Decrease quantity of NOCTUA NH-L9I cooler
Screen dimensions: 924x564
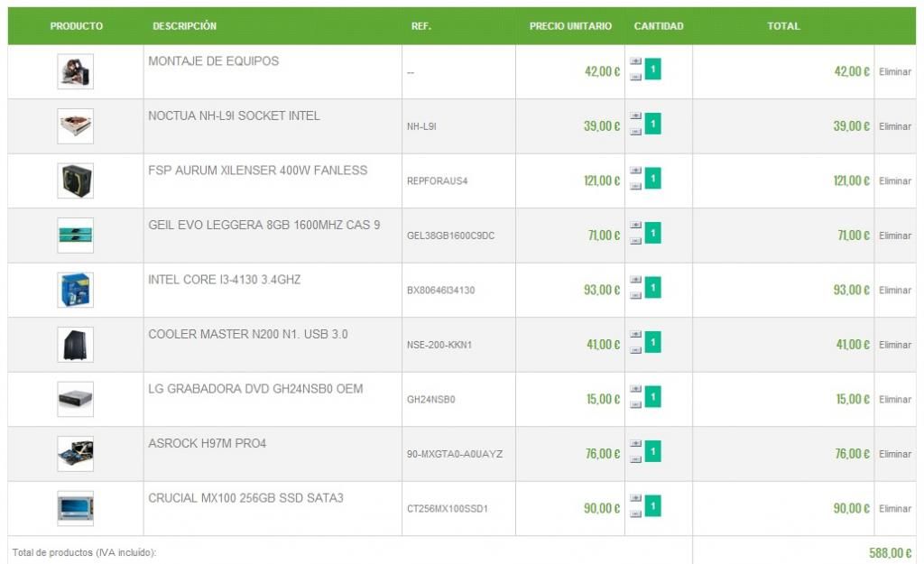point(635,132)
